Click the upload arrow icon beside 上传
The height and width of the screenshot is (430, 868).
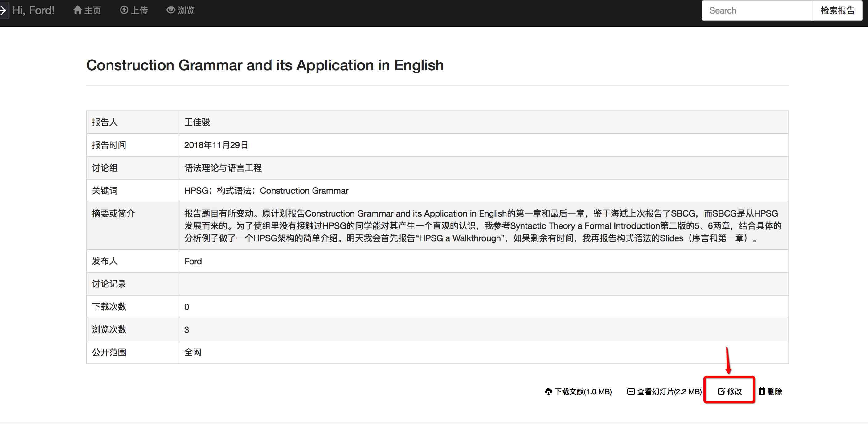[x=124, y=10]
